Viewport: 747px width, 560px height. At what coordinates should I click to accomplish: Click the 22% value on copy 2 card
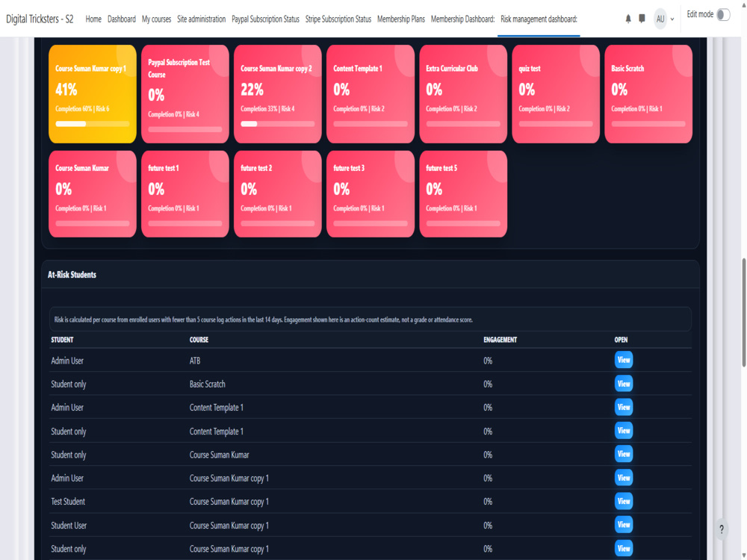point(252,89)
